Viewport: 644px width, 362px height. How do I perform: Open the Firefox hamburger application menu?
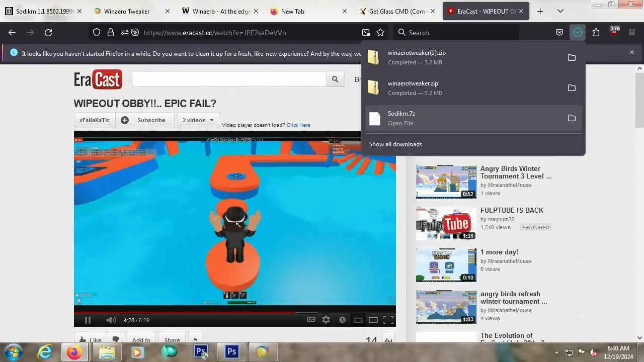[632, 32]
